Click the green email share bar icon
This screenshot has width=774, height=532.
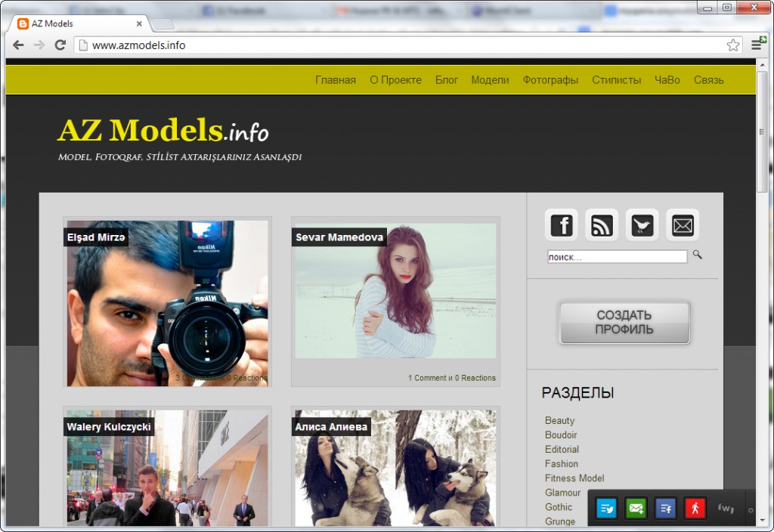636,509
